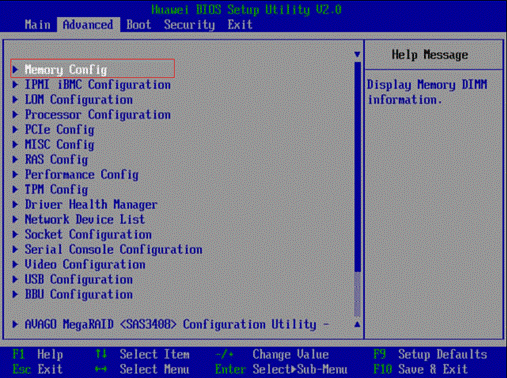Open the Security tab
This screenshot has width=507, height=378.
(x=189, y=25)
